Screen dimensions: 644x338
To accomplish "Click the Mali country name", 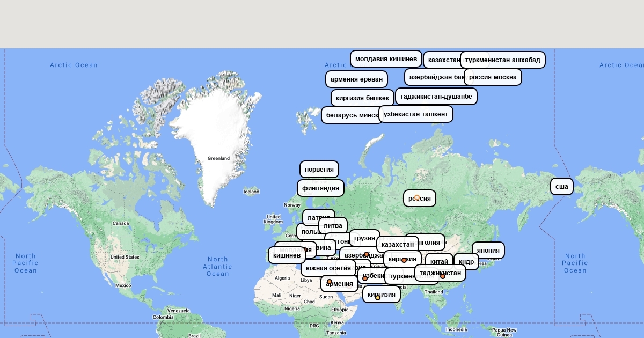I will pos(276,295).
